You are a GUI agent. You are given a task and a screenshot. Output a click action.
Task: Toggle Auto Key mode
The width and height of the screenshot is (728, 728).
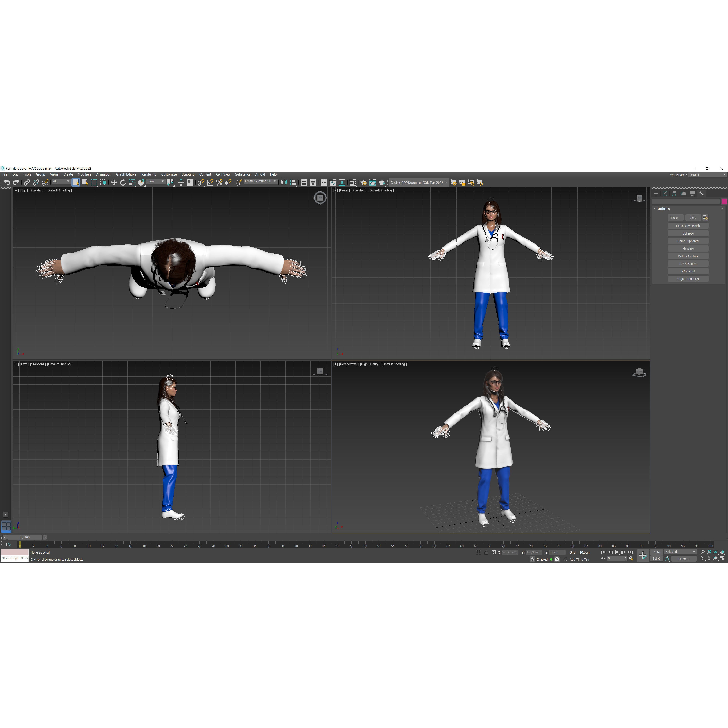coord(657,552)
